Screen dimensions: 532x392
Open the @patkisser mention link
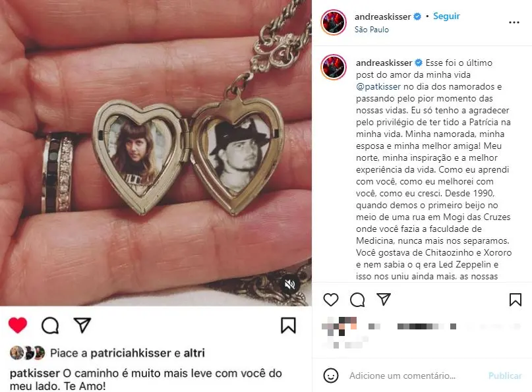pos(378,86)
